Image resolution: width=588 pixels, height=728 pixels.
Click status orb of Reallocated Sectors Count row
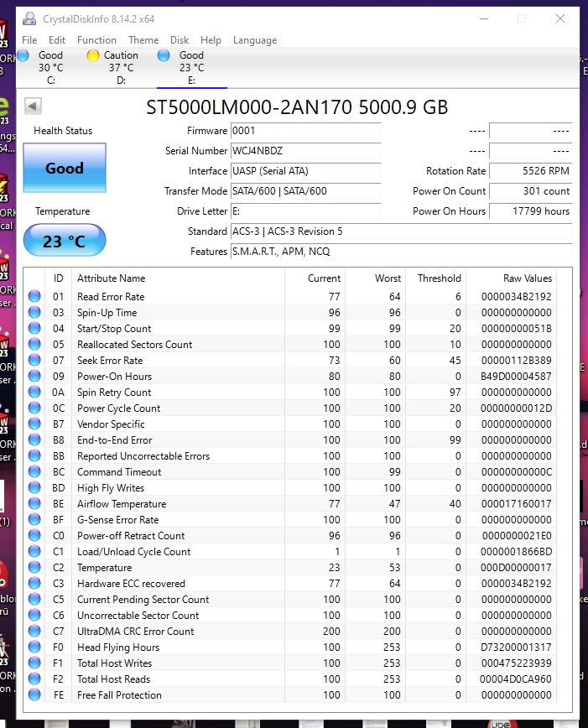pos(34,344)
